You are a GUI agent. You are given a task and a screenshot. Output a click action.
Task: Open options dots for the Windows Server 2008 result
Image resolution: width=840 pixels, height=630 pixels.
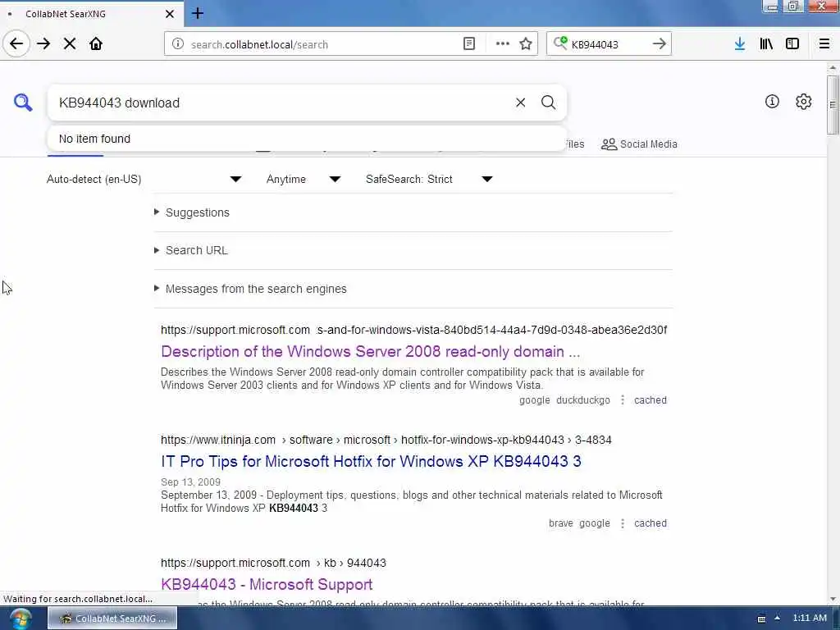click(623, 400)
